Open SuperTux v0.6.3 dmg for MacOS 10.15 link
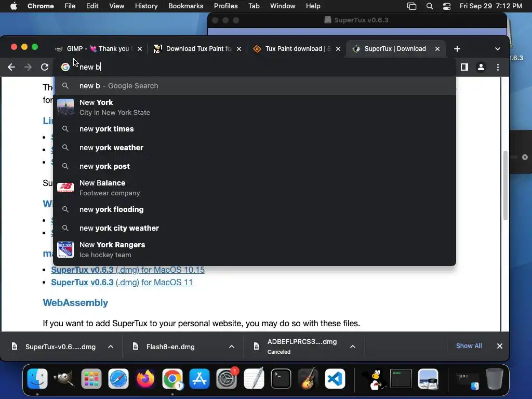The width and height of the screenshot is (532, 399). pyautogui.click(x=128, y=270)
